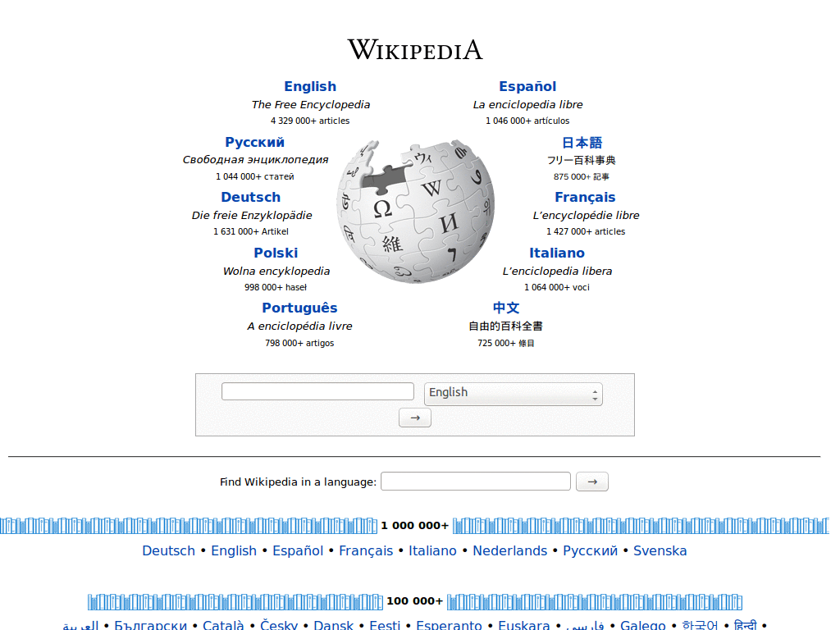This screenshot has height=630, width=840.
Task: Focus the Find Wikipedia in a language field
Action: [476, 481]
